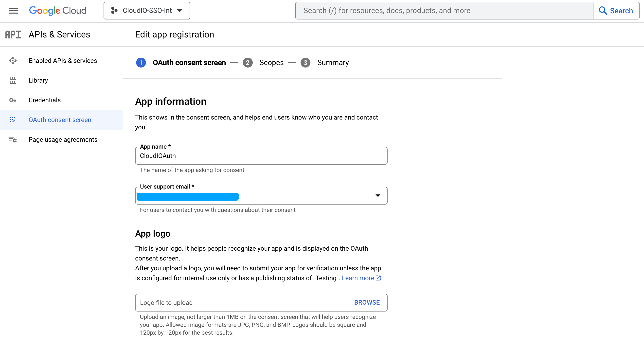Screen dimensions: 644x347
Task: Jump to step 3 Summary
Action: pyautogui.click(x=333, y=62)
